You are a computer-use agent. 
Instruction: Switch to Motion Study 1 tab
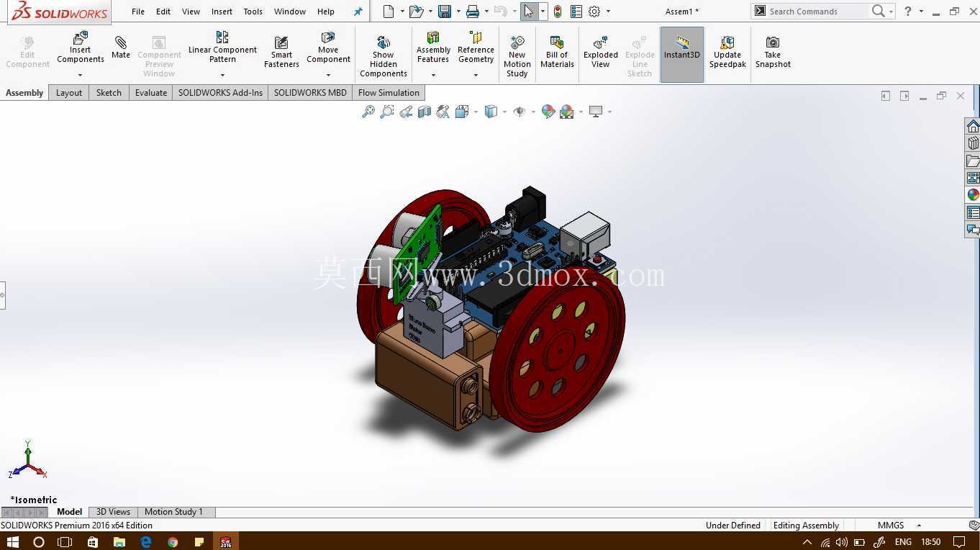pyautogui.click(x=173, y=512)
